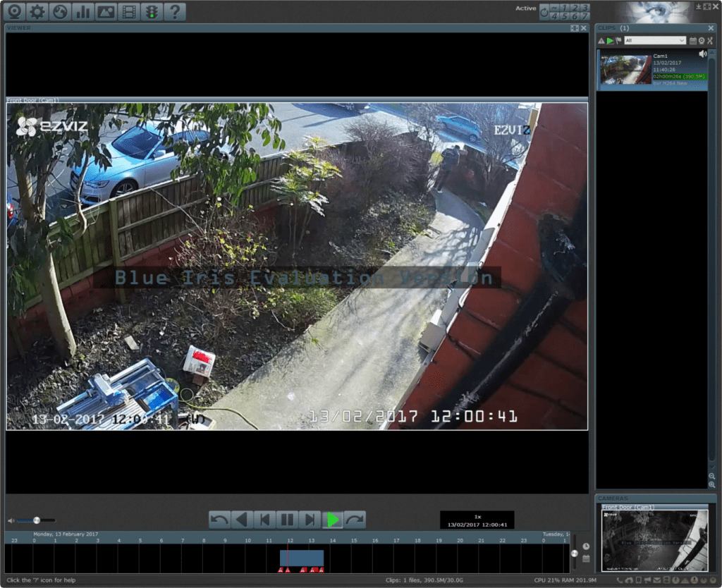Open Blue Iris settings gear
Image resolution: width=722 pixels, height=588 pixels.
click(x=37, y=11)
